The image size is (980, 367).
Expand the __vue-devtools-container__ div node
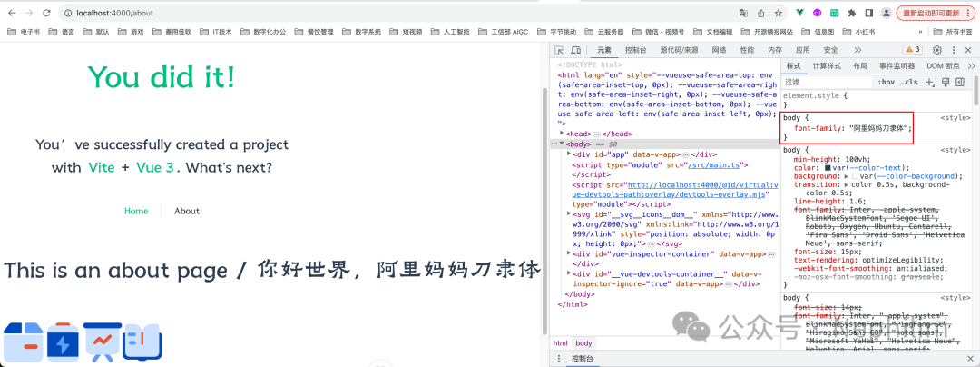click(x=568, y=273)
